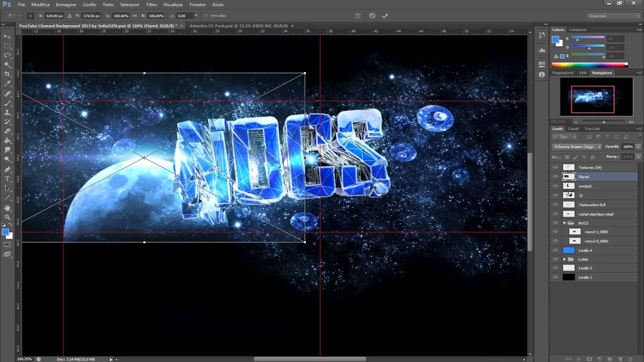Select the Crop tool
The height and width of the screenshot is (362, 644).
pyautogui.click(x=8, y=74)
